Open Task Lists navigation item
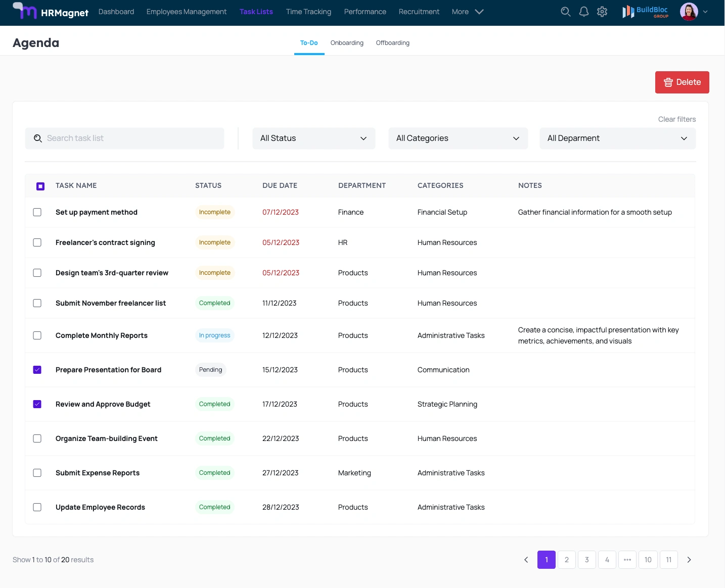This screenshot has width=725, height=588. tap(256, 12)
